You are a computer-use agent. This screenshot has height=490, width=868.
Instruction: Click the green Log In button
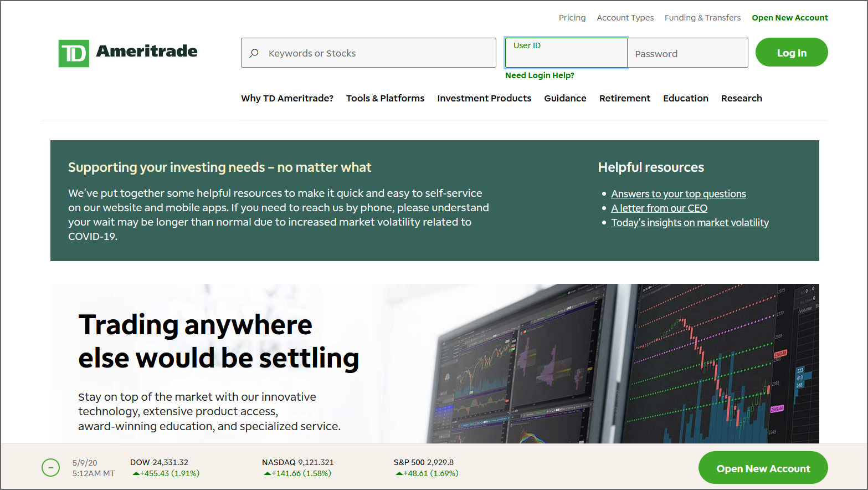(792, 52)
